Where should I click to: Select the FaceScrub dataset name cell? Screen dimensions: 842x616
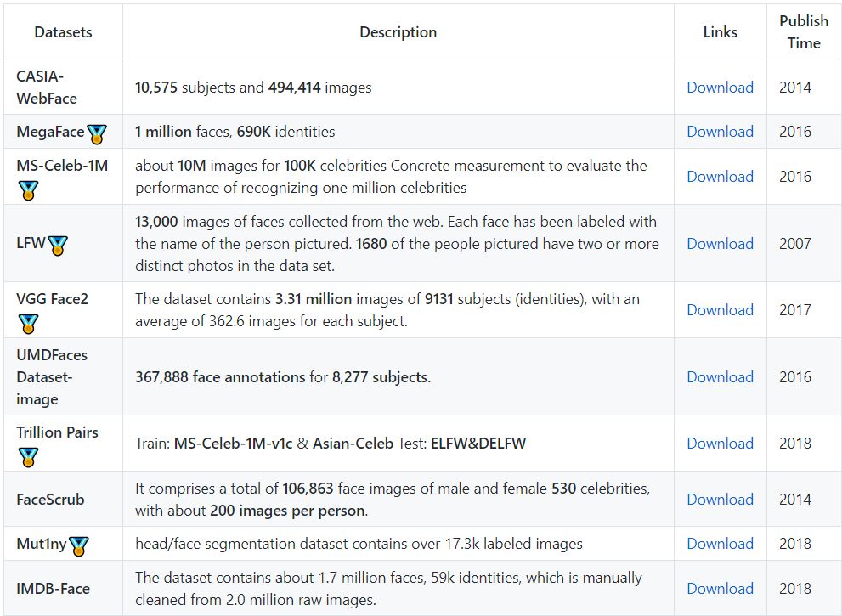pos(64,499)
